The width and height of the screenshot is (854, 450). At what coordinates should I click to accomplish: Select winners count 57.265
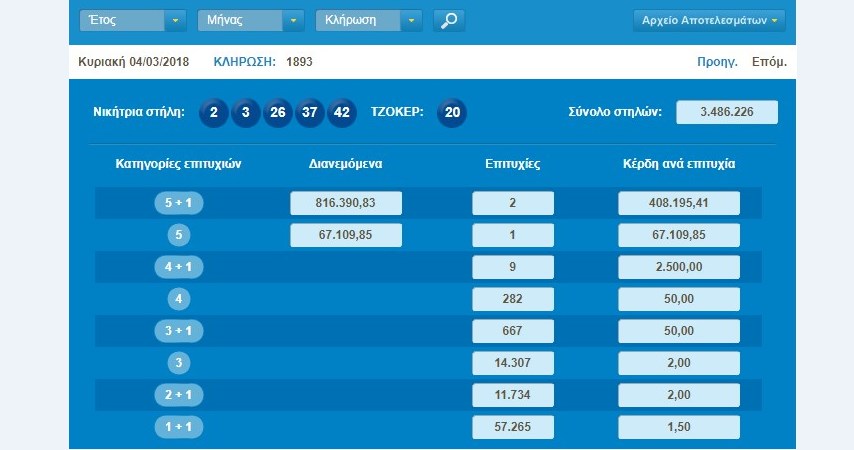(513, 427)
